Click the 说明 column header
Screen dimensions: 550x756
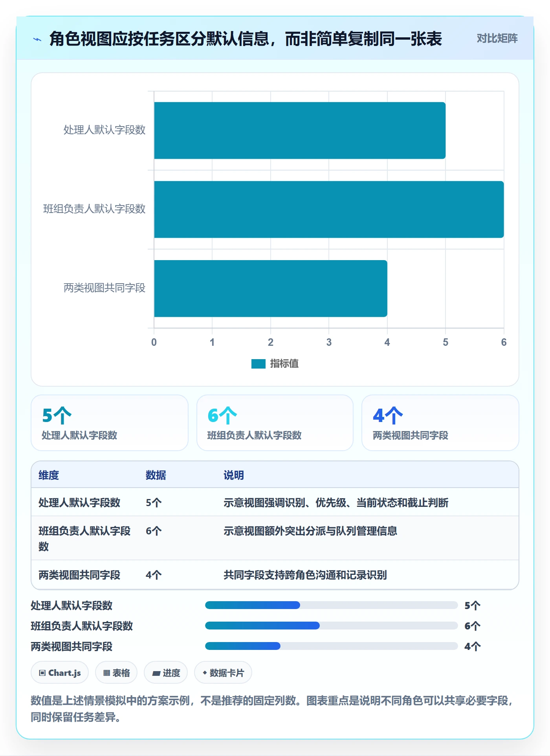tap(234, 475)
